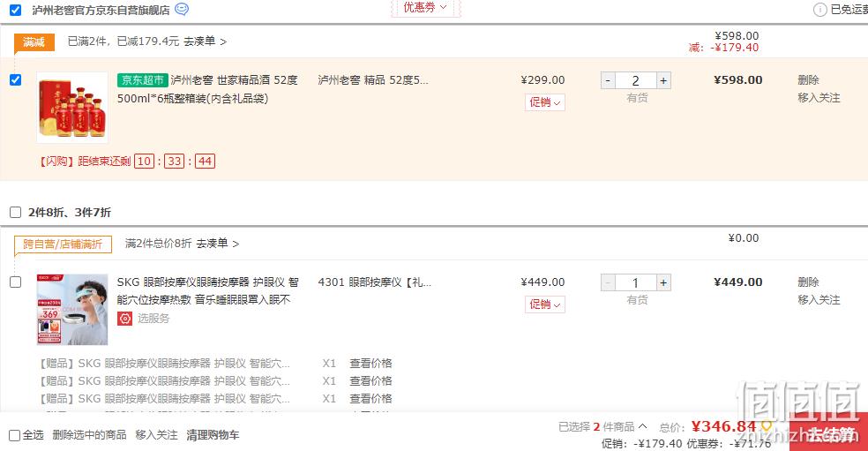Expand 促销 dropdown for 泸州老窖 item
The height and width of the screenshot is (451, 868).
coord(545,102)
